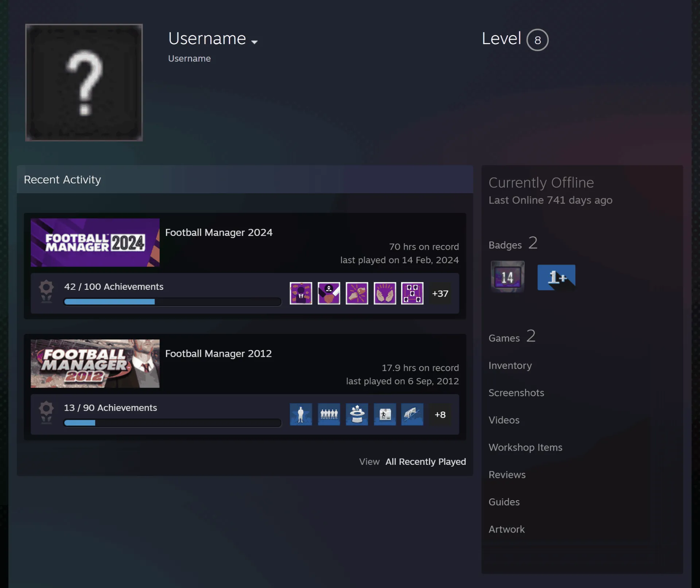Click the 'Last Online 741 days ago' text
Screen dimensions: 700x588
pos(550,200)
